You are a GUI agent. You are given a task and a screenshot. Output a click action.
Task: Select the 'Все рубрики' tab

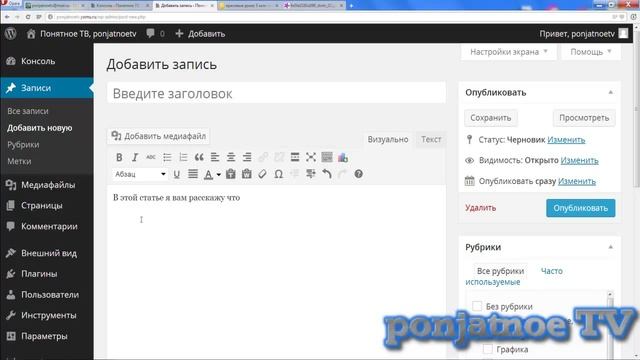tap(500, 271)
